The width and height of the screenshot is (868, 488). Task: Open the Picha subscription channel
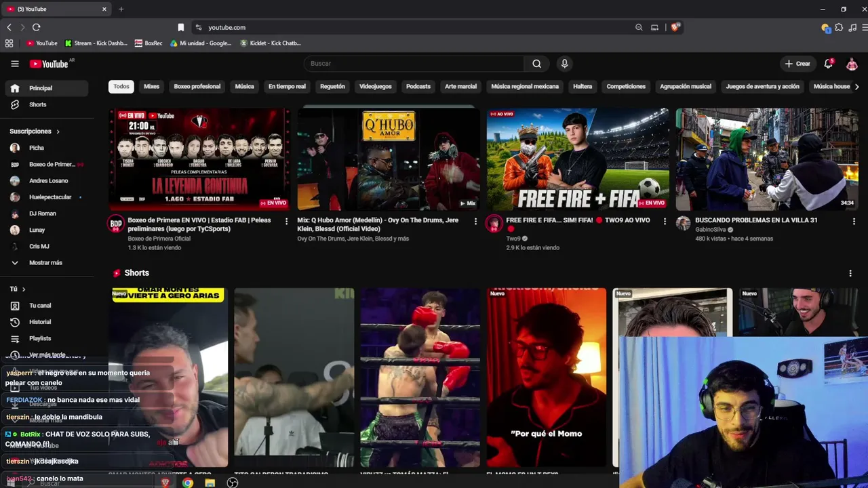coord(47,148)
